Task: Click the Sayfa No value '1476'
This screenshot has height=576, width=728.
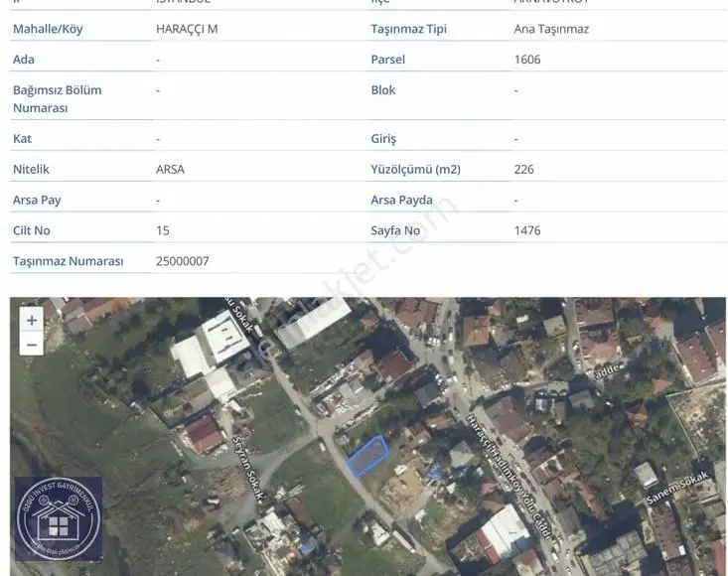Action: (527, 230)
